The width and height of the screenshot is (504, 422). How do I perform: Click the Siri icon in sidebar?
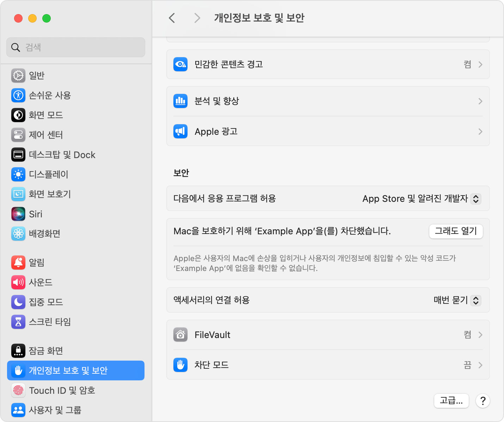18,214
